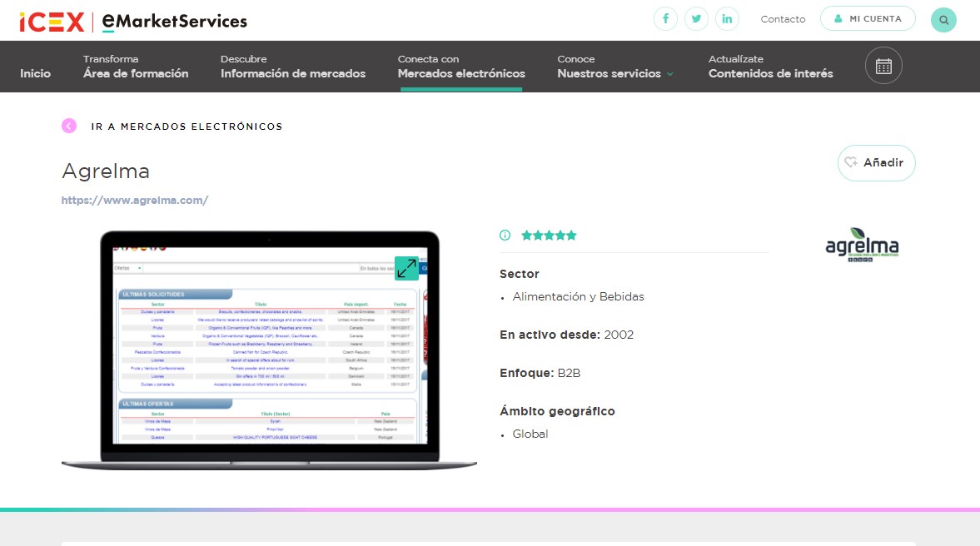Click the 'En activo desde: 2002' text
The width and height of the screenshot is (980, 546).
point(566,335)
